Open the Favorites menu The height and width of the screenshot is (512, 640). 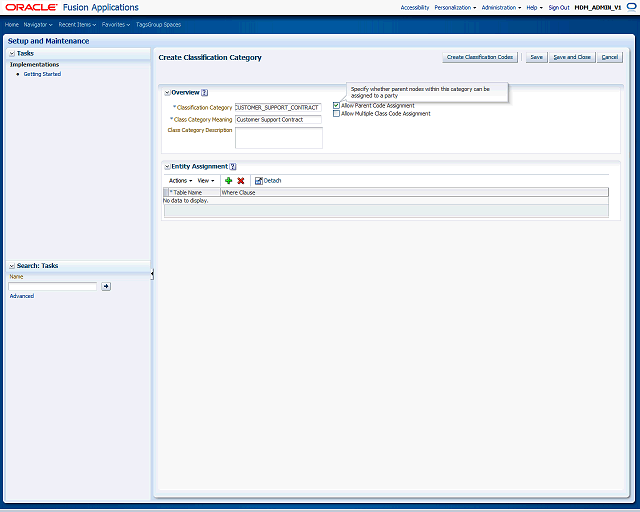pos(116,24)
